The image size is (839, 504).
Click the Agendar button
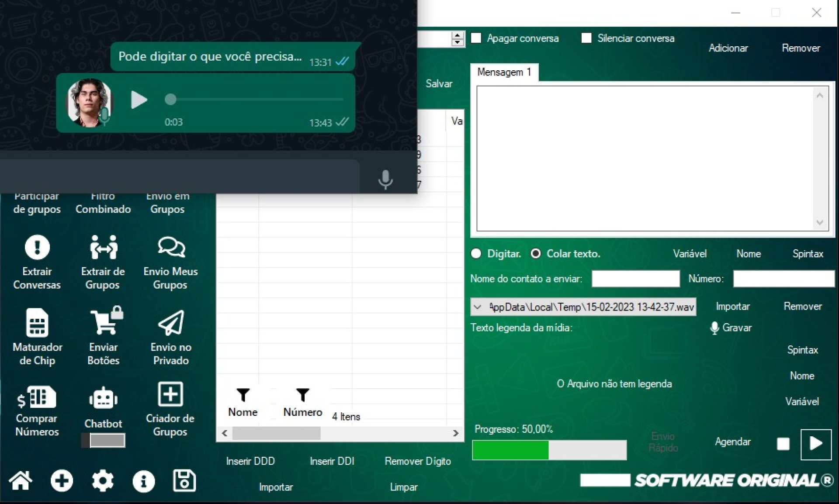733,442
